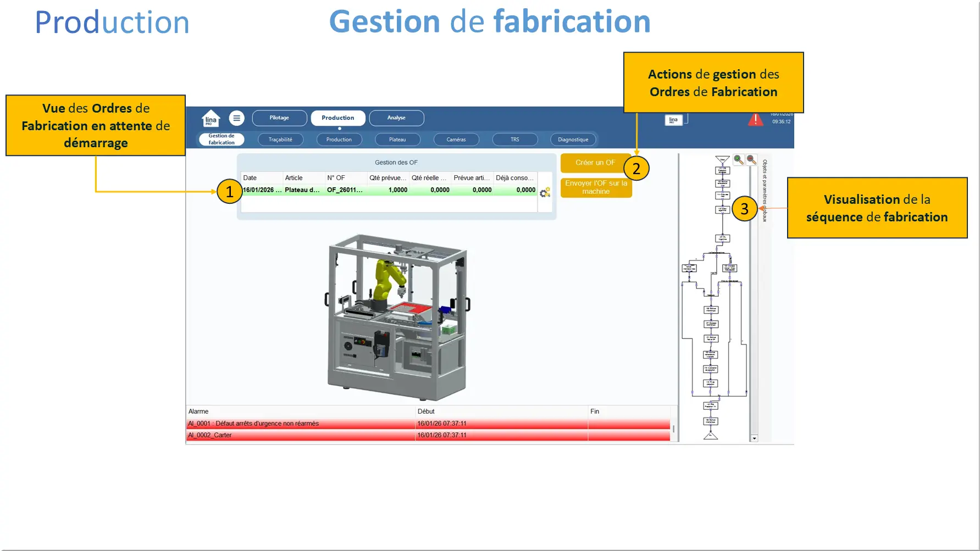Expand the 'Objets et paramètres globaux' side panel
980x551 pixels.
[765, 190]
